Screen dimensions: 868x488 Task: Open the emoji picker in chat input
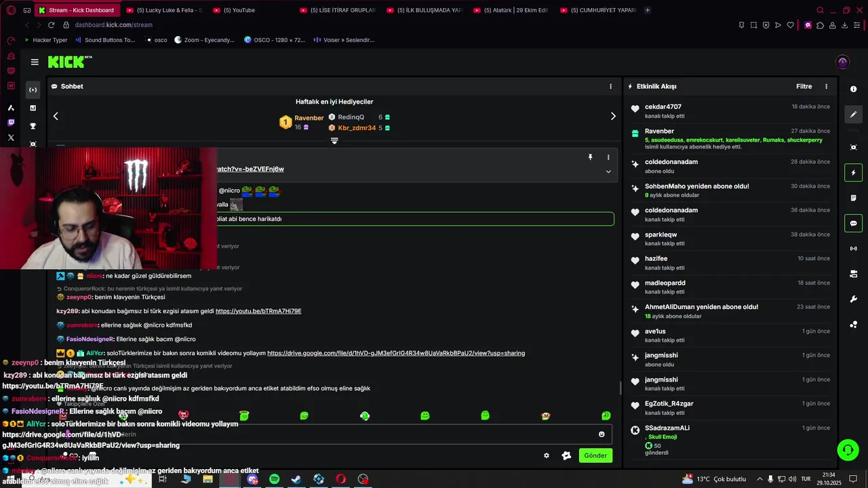tap(601, 434)
